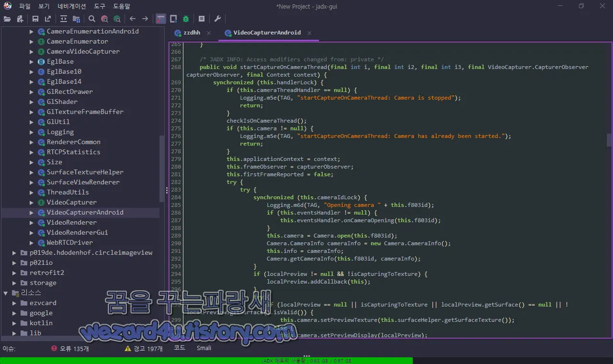This screenshot has width=613, height=364.
Task: Click the storage package folder icon
Action: click(x=24, y=283)
